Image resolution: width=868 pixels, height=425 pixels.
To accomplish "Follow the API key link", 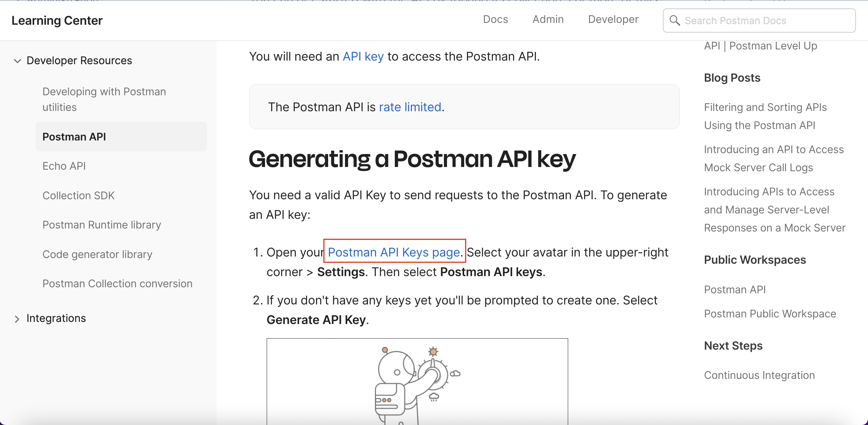I will coord(363,57).
